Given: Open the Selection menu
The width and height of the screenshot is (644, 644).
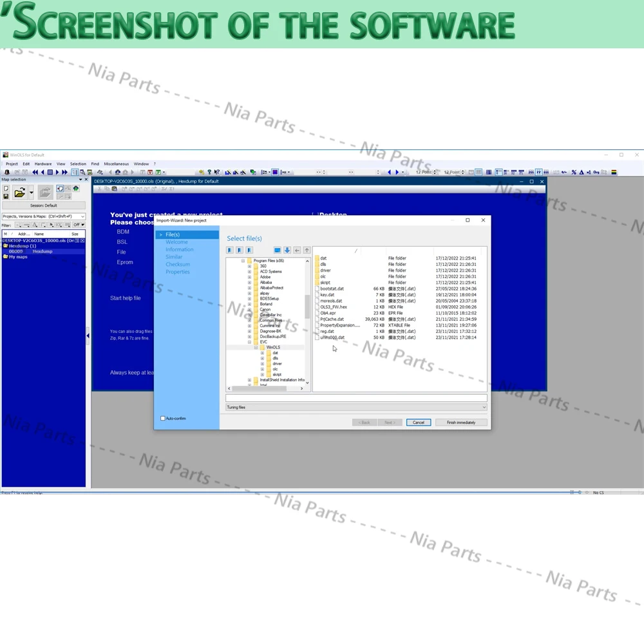Looking at the screenshot, I should pos(78,164).
